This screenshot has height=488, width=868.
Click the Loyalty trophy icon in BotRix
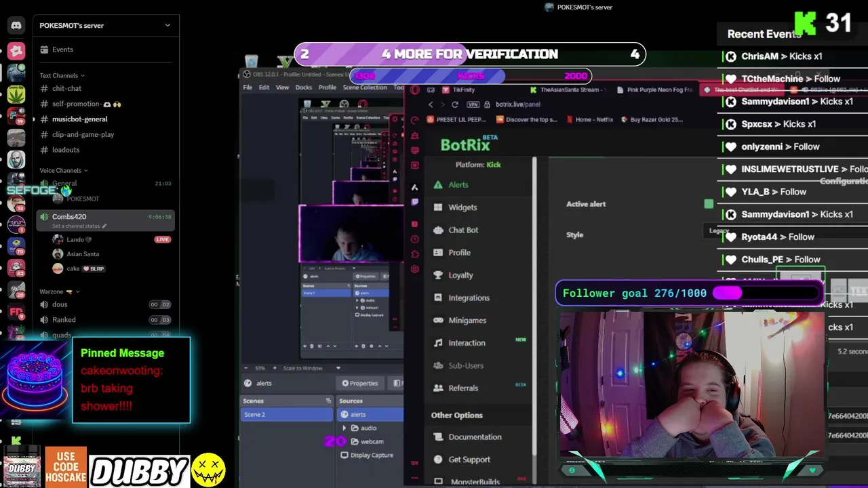point(438,275)
